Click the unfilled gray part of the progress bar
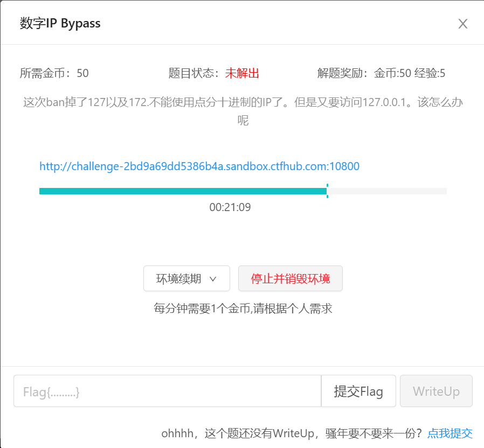The width and height of the screenshot is (484, 448). coord(387,191)
